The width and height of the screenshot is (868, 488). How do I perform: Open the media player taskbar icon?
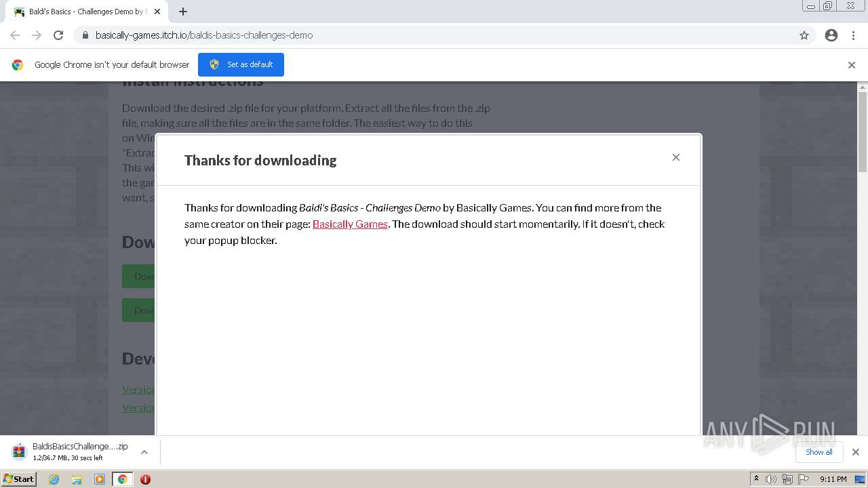(100, 479)
